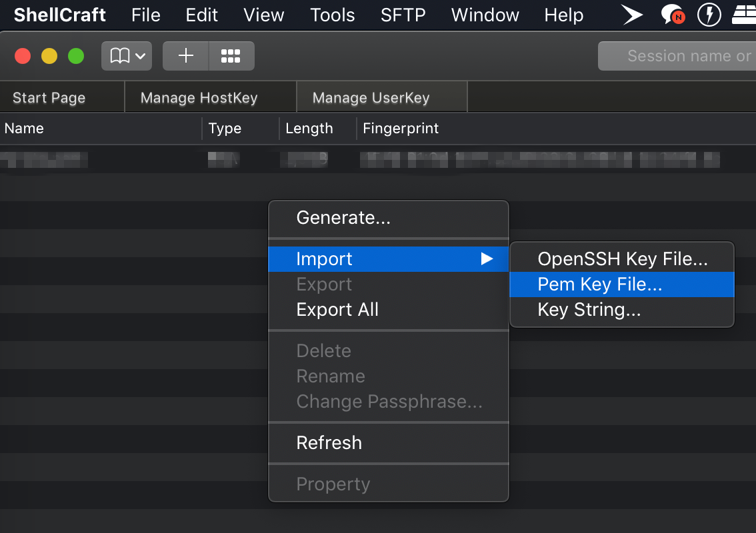
Task: Click the plus new session button
Action: 185,56
